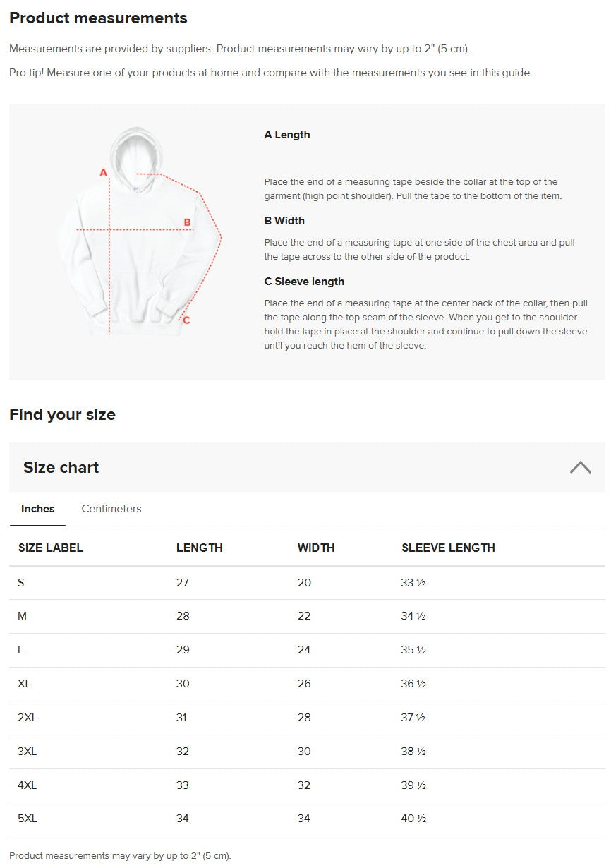The width and height of the screenshot is (611, 868).
Task: Click the SLEEVE LENGTH column header
Action: click(x=449, y=548)
